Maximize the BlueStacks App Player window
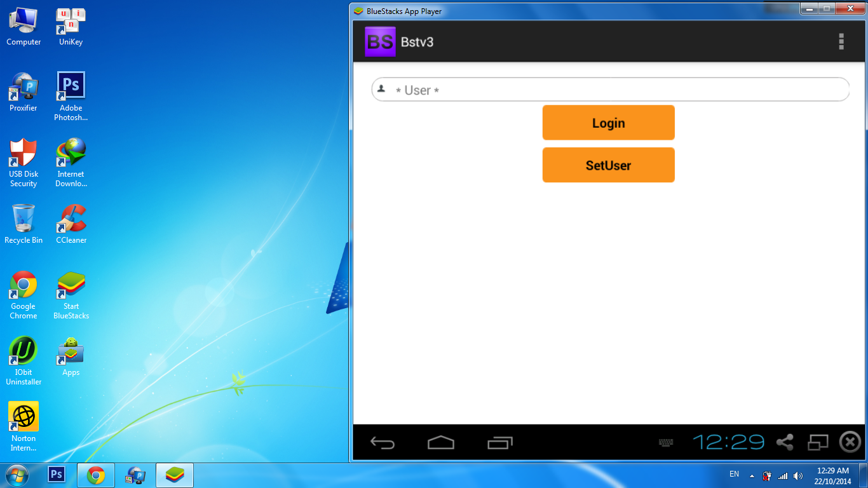The height and width of the screenshot is (488, 868). pyautogui.click(x=826, y=8)
